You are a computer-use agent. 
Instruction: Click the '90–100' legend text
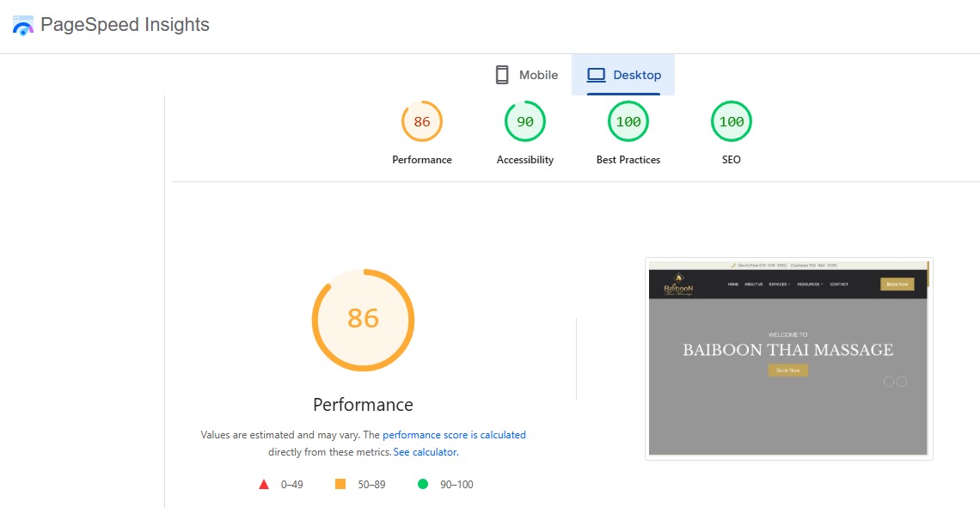click(456, 485)
